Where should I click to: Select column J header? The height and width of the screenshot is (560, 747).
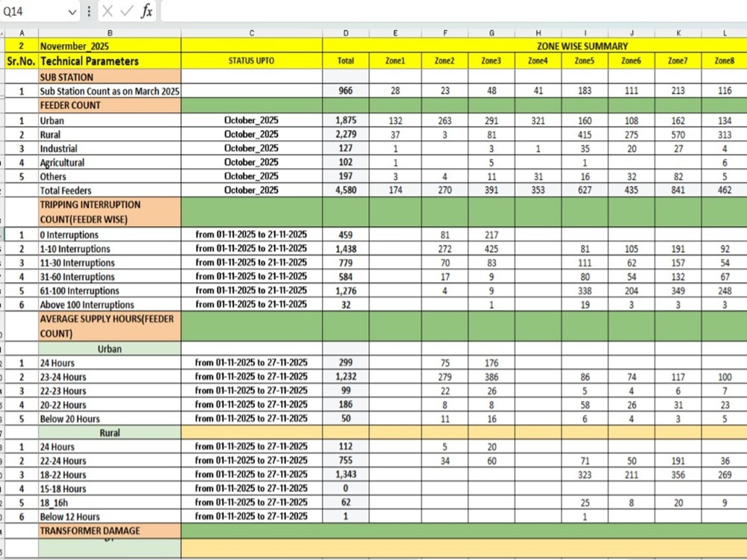tap(632, 33)
